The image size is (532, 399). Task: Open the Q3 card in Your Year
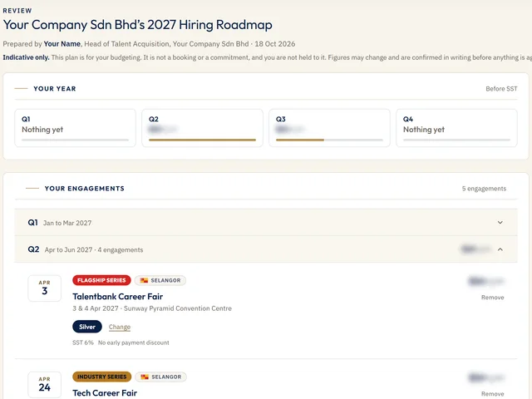[x=329, y=128]
